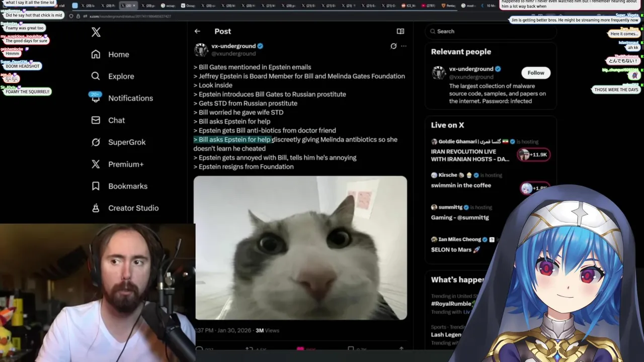The image size is (644, 362).
Task: Click the 'Bill worried he gave wife STD' line
Action: [238, 112]
